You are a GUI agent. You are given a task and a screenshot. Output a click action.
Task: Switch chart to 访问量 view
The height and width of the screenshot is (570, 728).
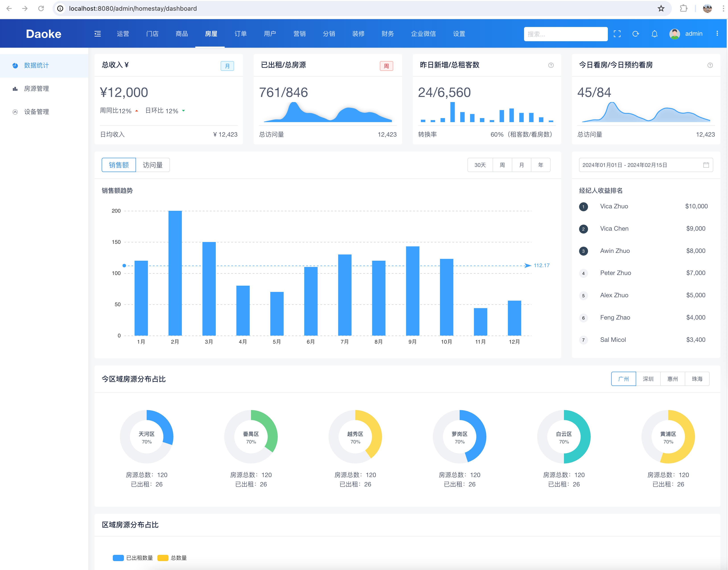(x=152, y=165)
